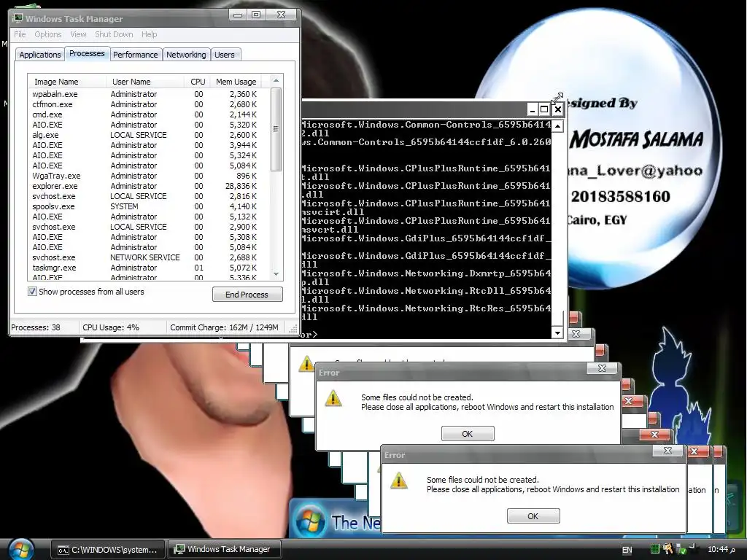Click the process list scrollbar thumb
747x560 pixels.
click(276, 129)
